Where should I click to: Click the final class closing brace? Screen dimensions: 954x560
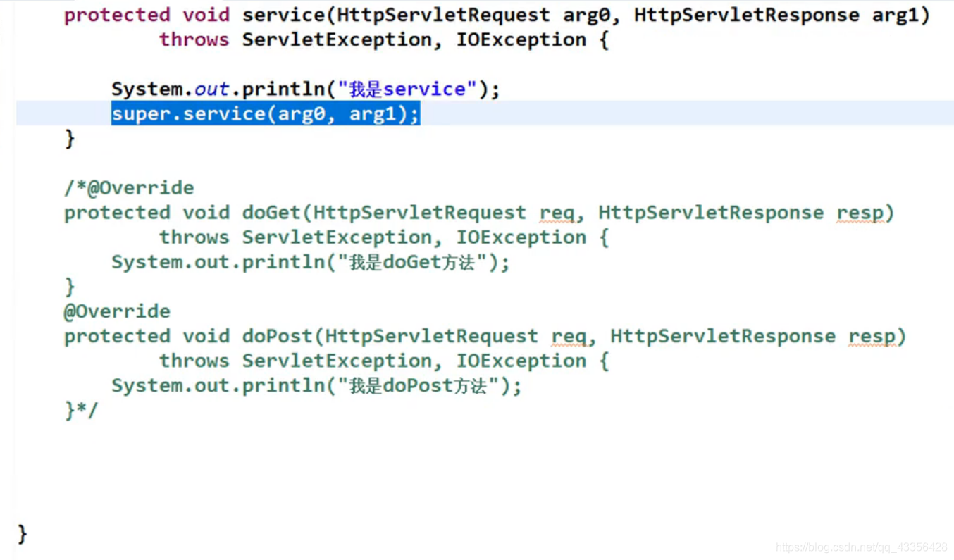click(x=22, y=533)
